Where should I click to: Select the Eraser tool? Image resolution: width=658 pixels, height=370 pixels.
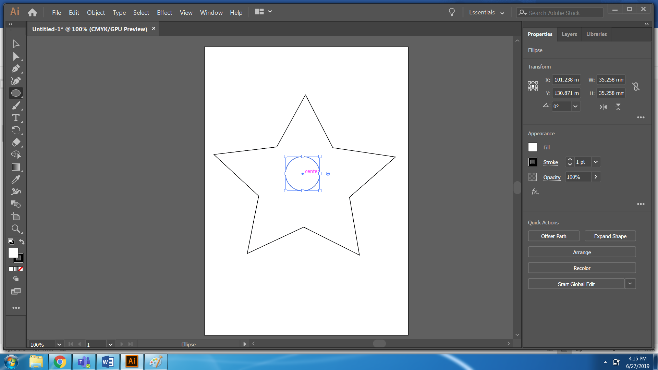tap(16, 142)
